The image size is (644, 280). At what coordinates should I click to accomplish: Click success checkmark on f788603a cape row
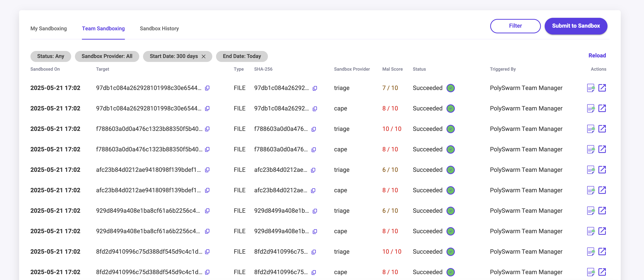[x=450, y=149]
